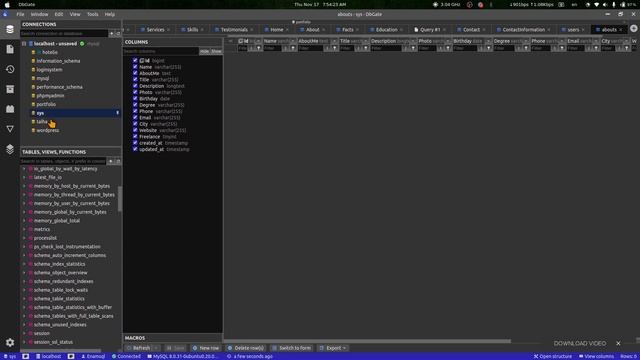Add new object in tables panel
This screenshot has width=640, height=360.
(x=111, y=161)
